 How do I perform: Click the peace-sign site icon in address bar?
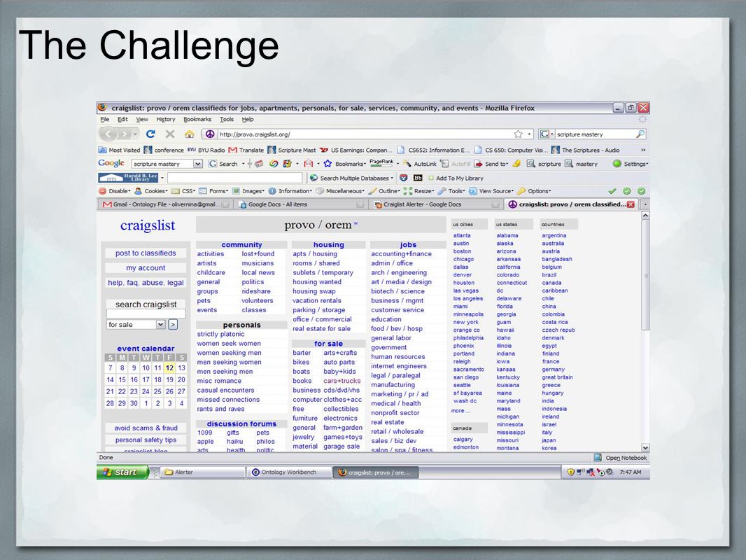pyautogui.click(x=210, y=134)
